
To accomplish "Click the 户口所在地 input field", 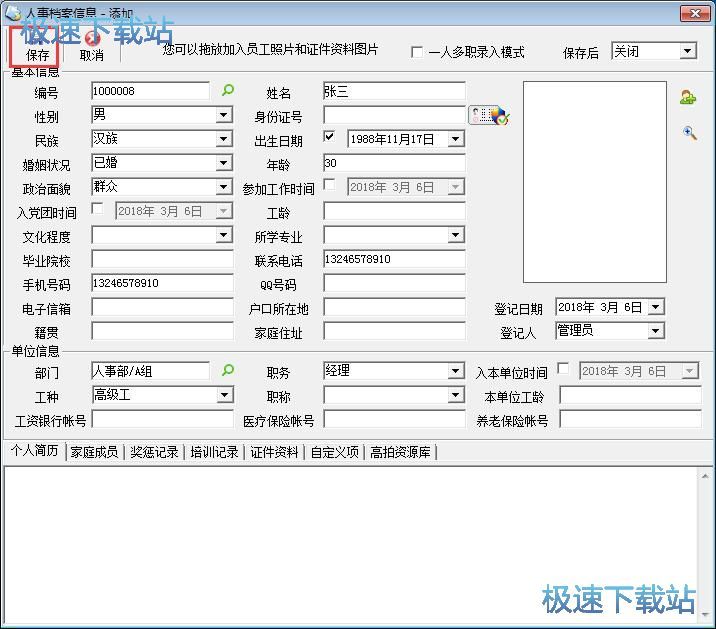I will tap(394, 307).
